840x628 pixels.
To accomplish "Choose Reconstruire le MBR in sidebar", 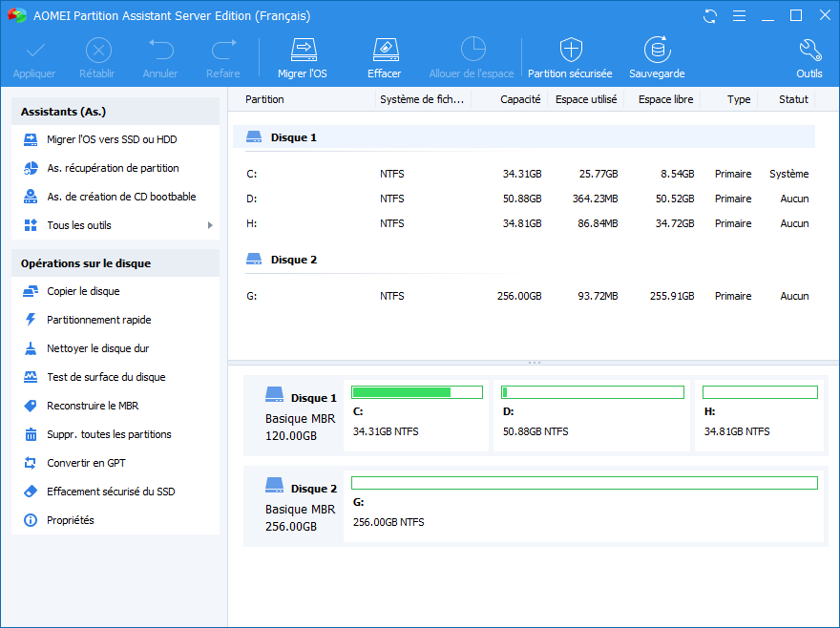I will [92, 406].
